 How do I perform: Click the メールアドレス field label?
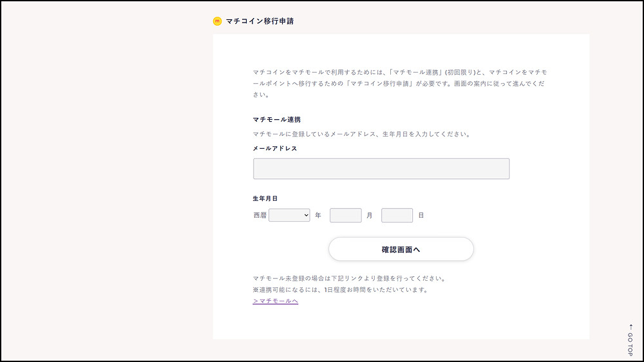point(275,148)
